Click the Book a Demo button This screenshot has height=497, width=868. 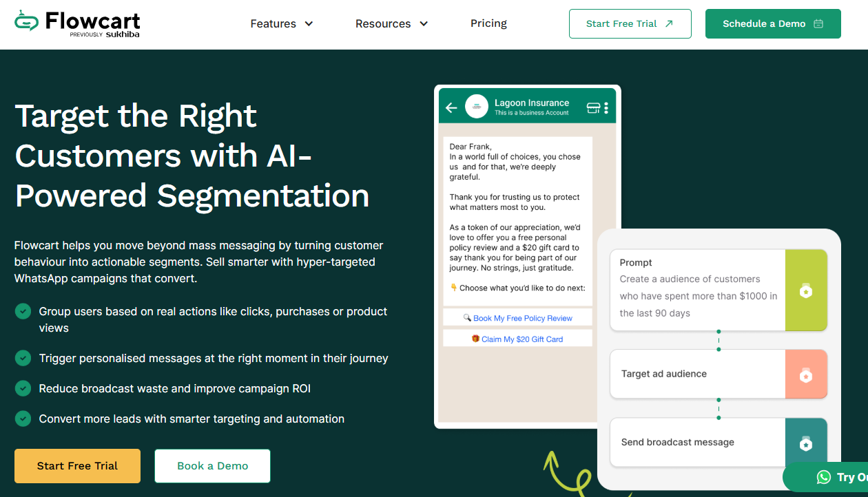[212, 466]
